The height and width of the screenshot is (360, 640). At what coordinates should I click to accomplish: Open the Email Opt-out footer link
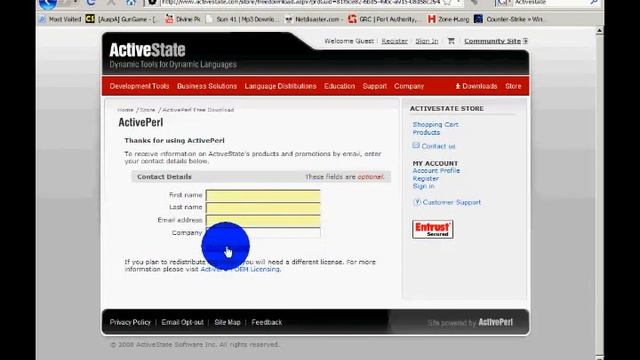click(182, 322)
